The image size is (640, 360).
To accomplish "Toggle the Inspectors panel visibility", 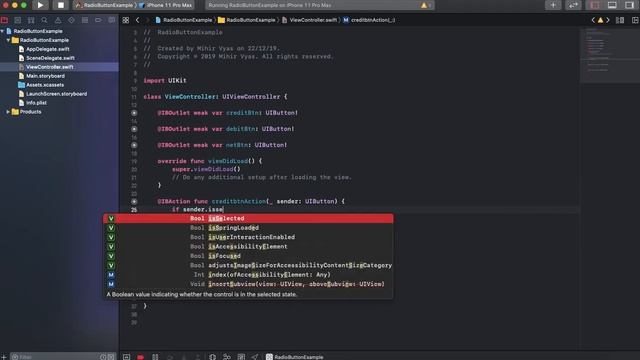I will tap(630, 5).
